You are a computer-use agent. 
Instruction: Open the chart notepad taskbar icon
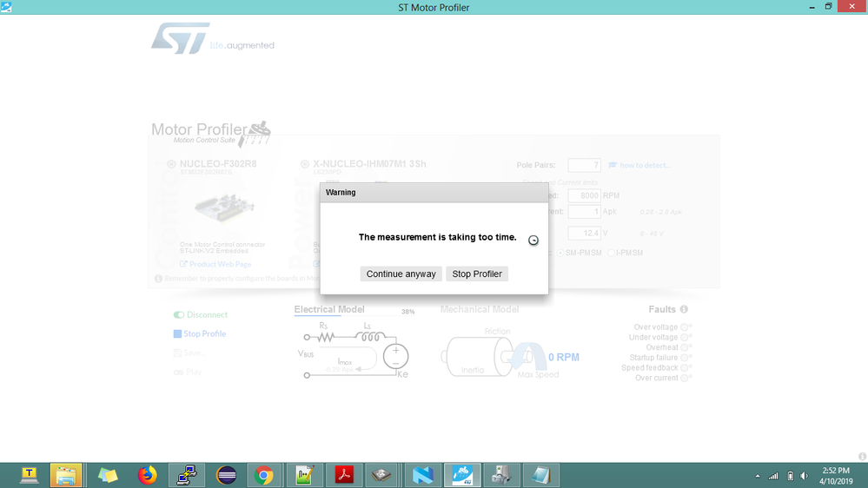pyautogui.click(x=304, y=475)
